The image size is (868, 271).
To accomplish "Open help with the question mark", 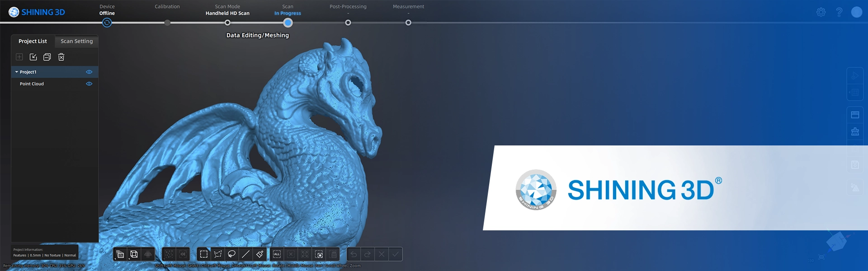I will [x=839, y=12].
